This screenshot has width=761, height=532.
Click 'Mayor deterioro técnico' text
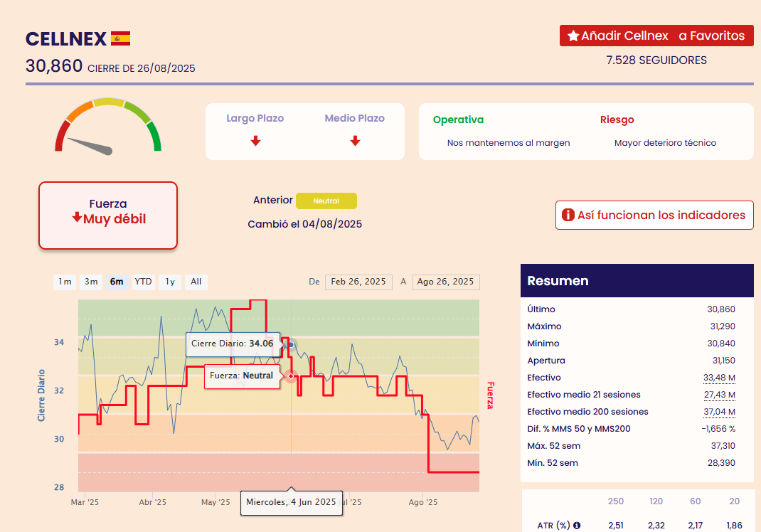(x=666, y=143)
